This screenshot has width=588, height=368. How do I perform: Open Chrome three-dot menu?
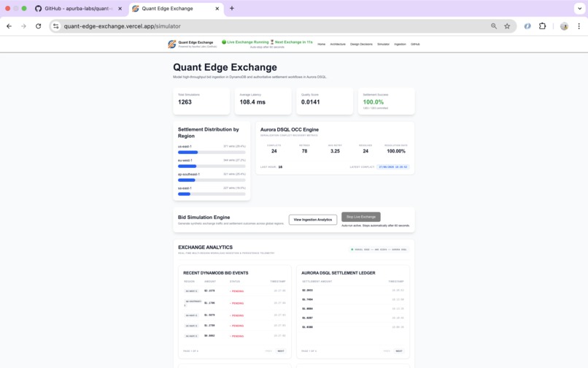point(579,26)
